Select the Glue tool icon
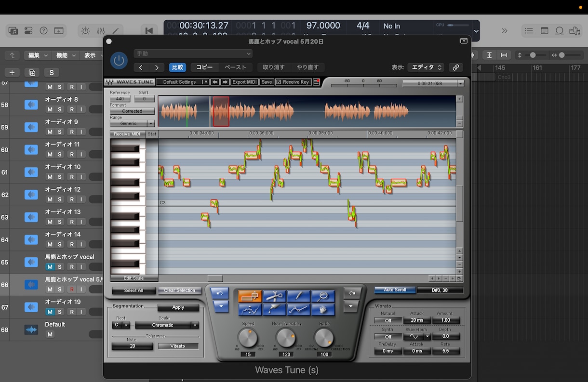Image resolution: width=588 pixels, height=382 pixels. pyautogui.click(x=274, y=309)
